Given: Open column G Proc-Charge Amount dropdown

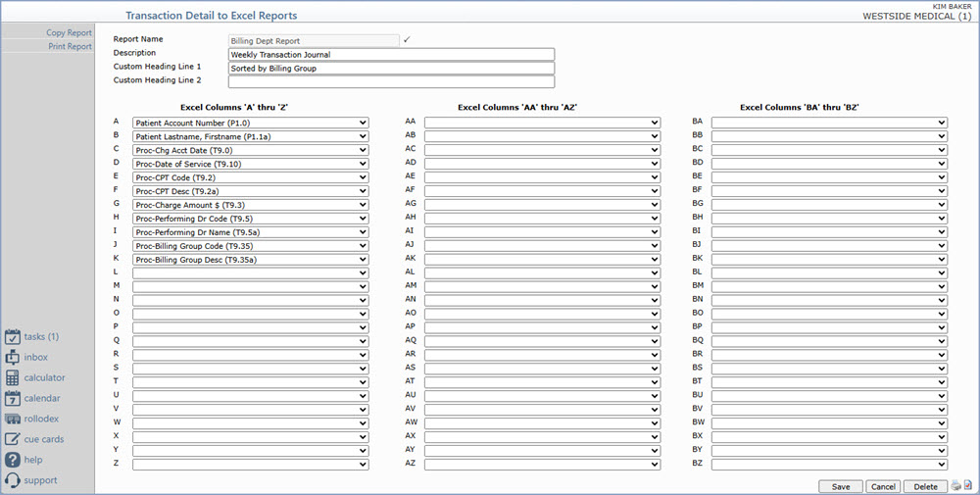Looking at the screenshot, I should pos(250,205).
